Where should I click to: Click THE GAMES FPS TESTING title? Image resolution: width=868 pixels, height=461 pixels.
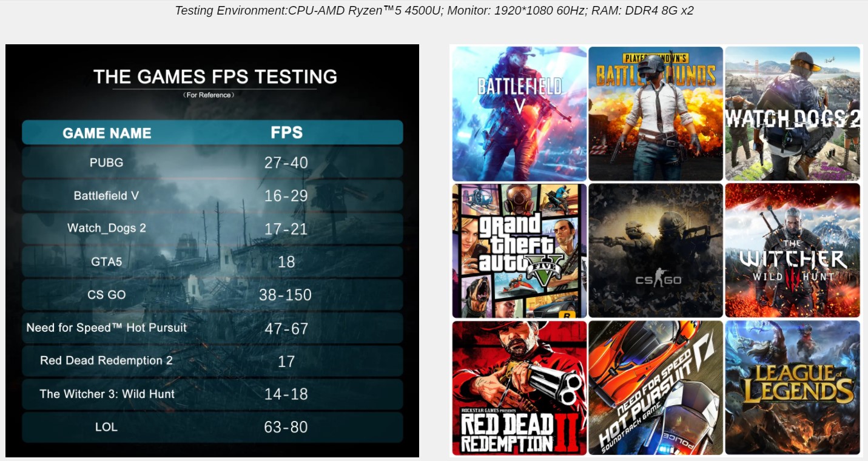215,77
